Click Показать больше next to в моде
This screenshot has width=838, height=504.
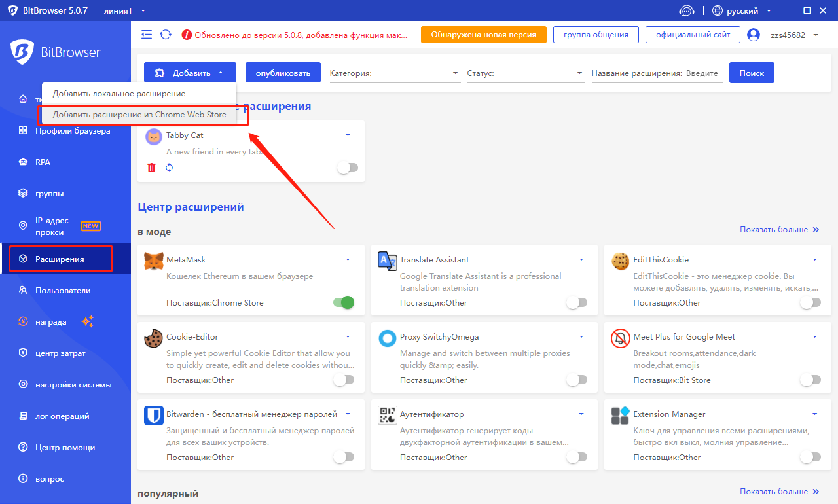(x=780, y=230)
